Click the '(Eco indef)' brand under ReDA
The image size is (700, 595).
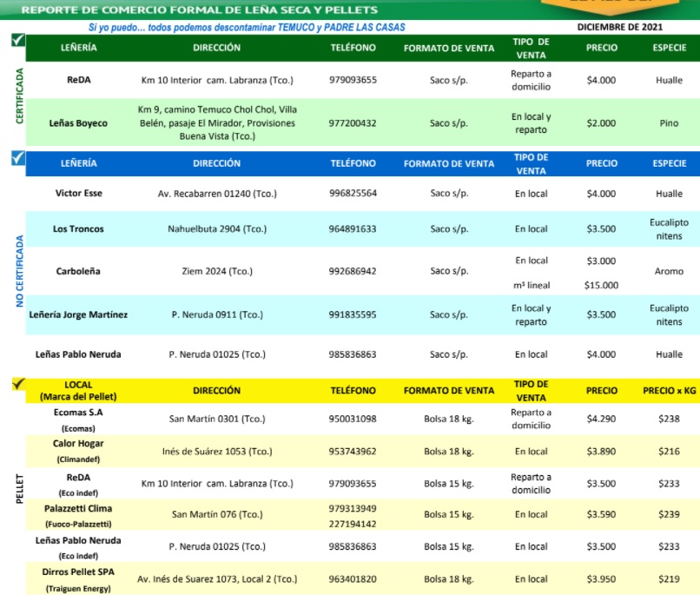coord(78,493)
